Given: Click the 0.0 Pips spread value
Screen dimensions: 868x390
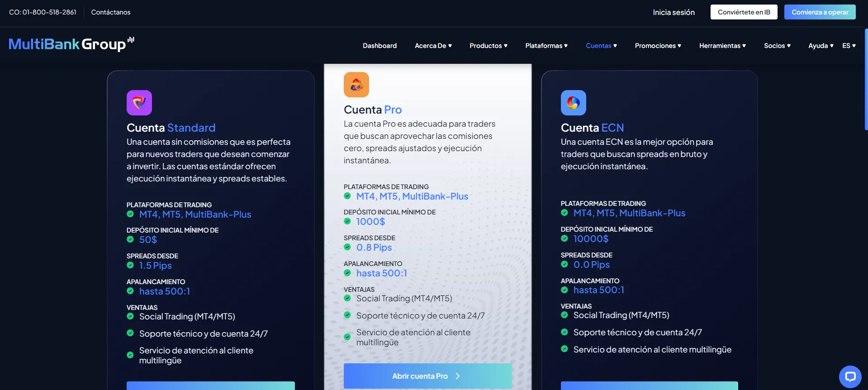Looking at the screenshot, I should pos(592,265).
